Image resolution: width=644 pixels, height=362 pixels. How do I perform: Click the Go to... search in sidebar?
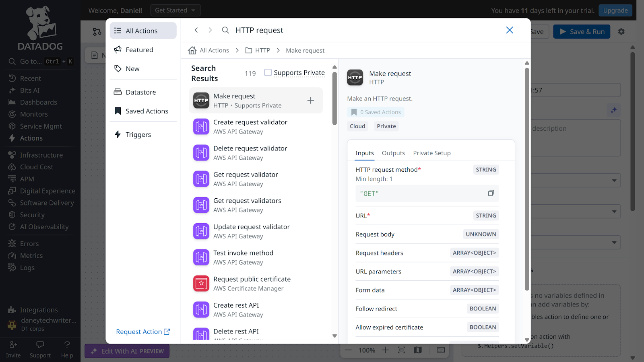click(40, 62)
